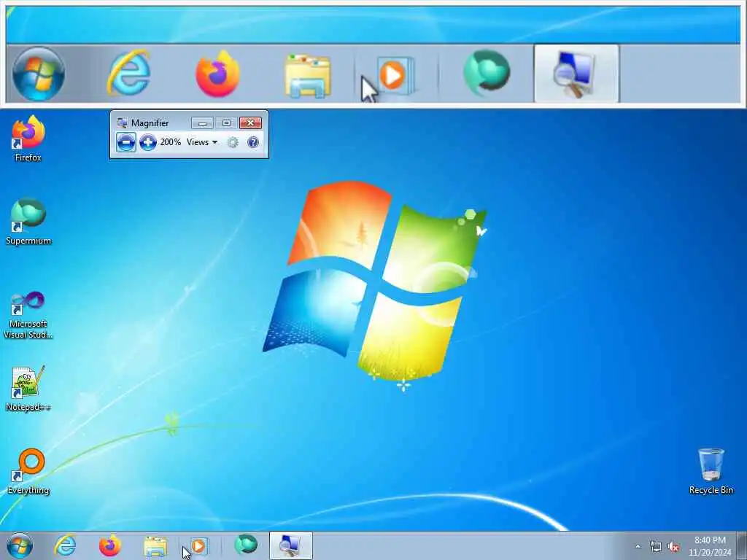
Task: Open Windows Media Player from the taskbar
Action: click(x=200, y=546)
